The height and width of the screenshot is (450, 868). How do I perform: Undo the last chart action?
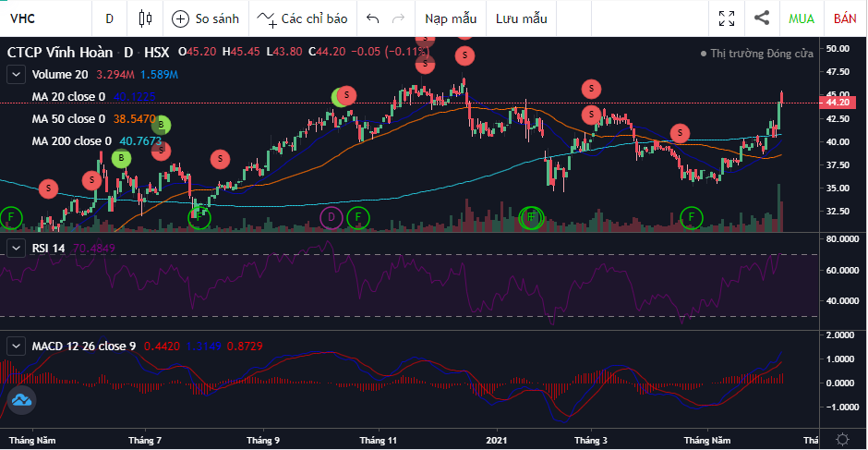[x=372, y=18]
